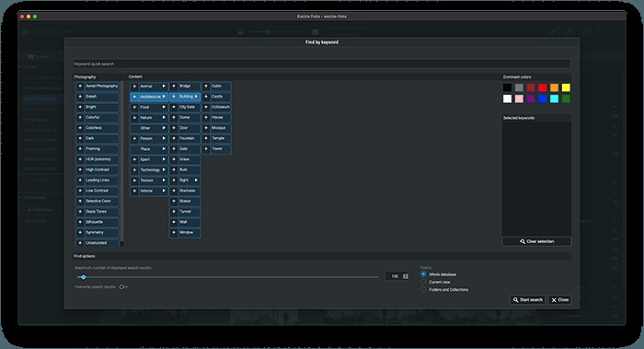Toggle the Overwrite search results switch
This screenshot has width=644, height=349.
tap(123, 287)
